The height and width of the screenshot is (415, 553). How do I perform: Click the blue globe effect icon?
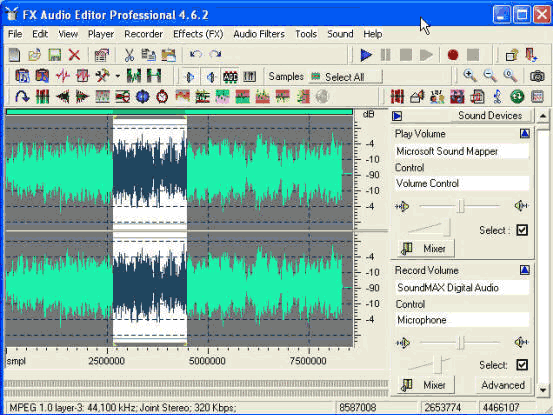[x=142, y=97]
